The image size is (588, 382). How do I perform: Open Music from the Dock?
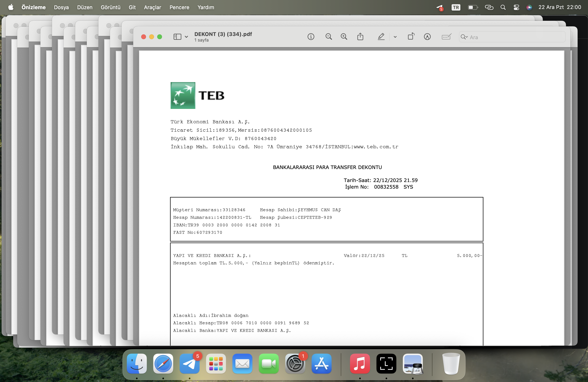coord(360,363)
